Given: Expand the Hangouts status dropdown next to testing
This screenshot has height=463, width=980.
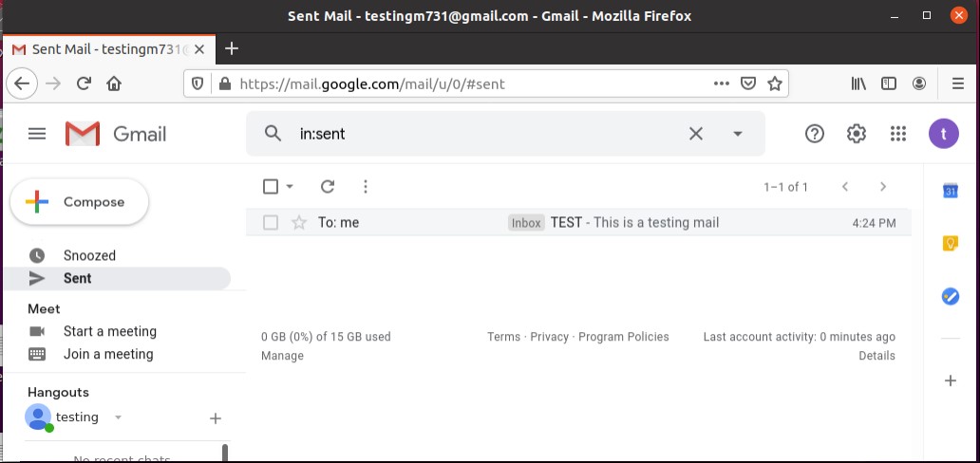Looking at the screenshot, I should (x=118, y=417).
